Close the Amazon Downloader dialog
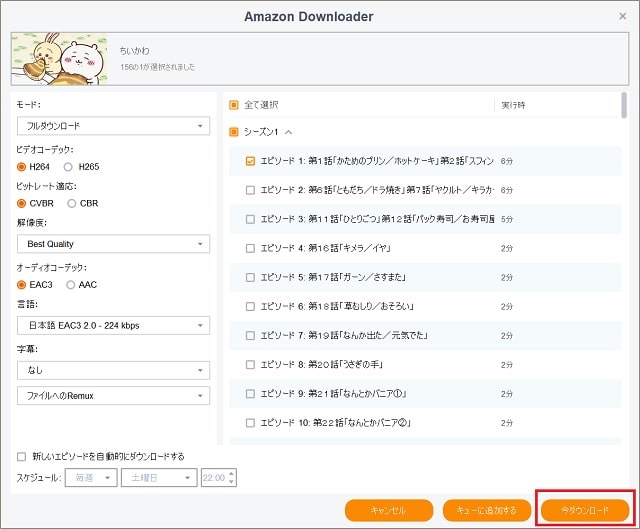This screenshot has width=640, height=529. click(622, 16)
